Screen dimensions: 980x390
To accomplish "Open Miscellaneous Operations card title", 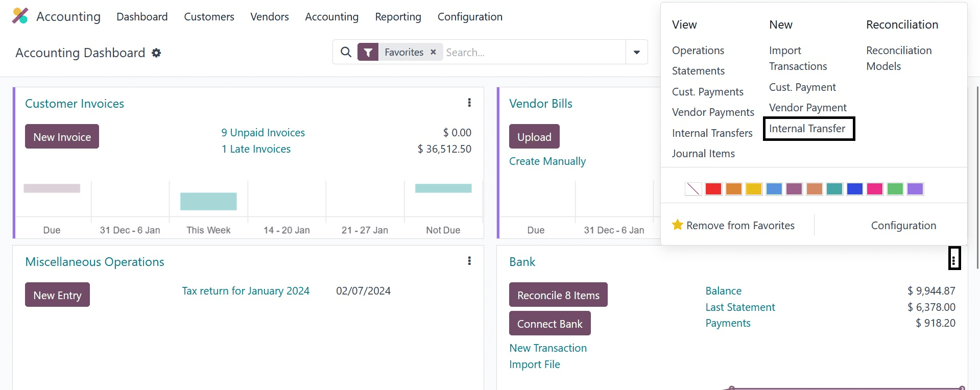I will (94, 262).
